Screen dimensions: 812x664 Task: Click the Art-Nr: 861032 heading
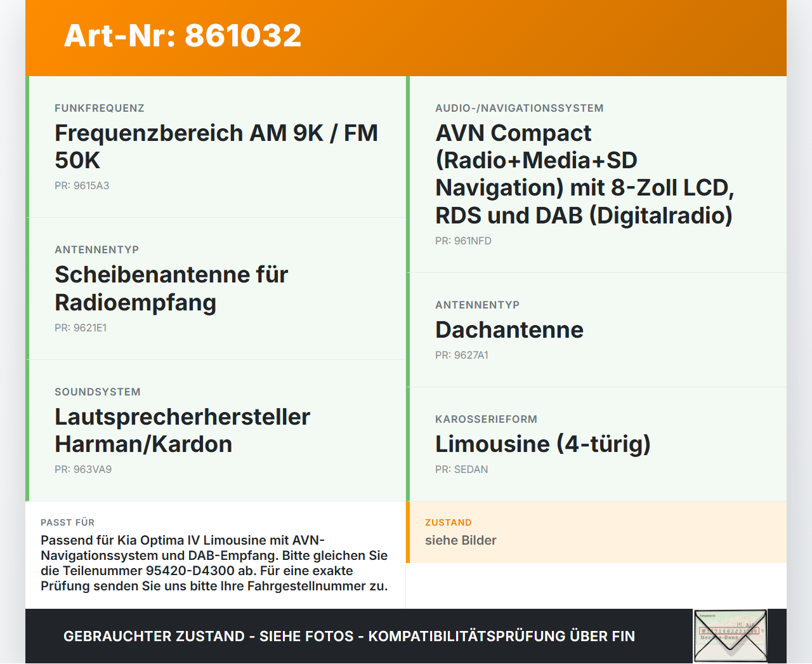click(183, 36)
